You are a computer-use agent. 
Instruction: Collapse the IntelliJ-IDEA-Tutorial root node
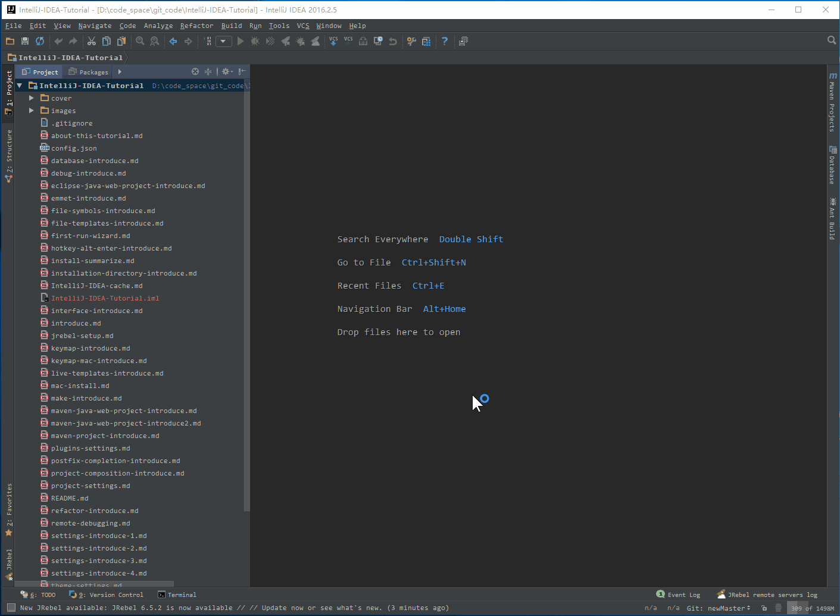(20, 86)
